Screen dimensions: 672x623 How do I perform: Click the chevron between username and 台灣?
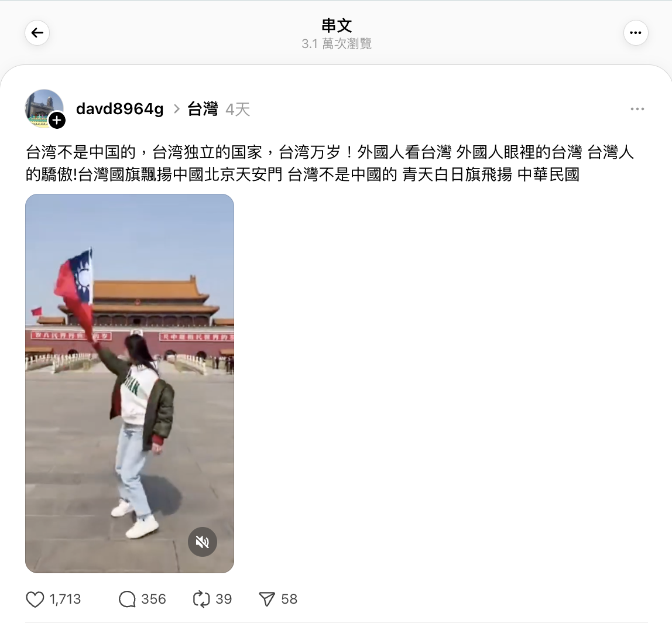177,109
